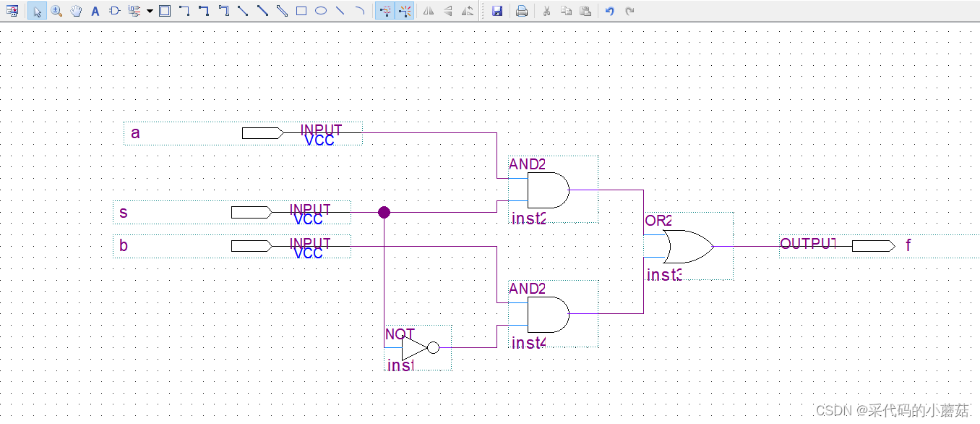The image size is (980, 424).
Task: Select the AND2 gate inst2
Action: pyautogui.click(x=548, y=190)
